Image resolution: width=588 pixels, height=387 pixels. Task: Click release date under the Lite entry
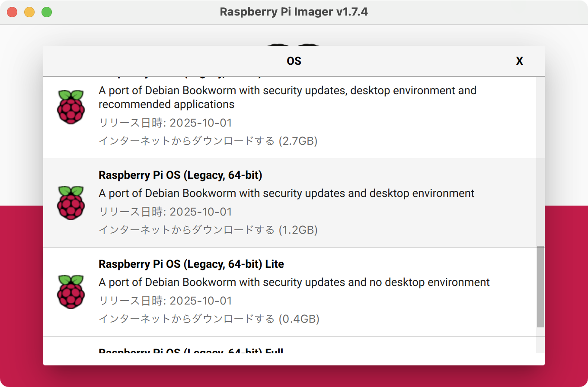point(166,301)
